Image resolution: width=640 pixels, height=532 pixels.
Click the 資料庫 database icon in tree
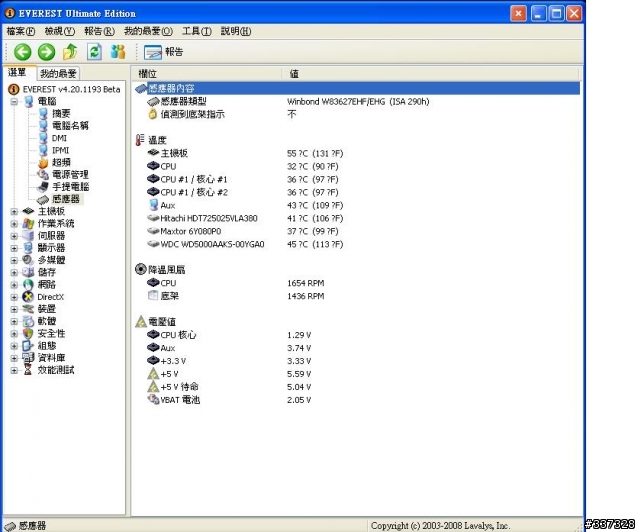(x=28, y=358)
